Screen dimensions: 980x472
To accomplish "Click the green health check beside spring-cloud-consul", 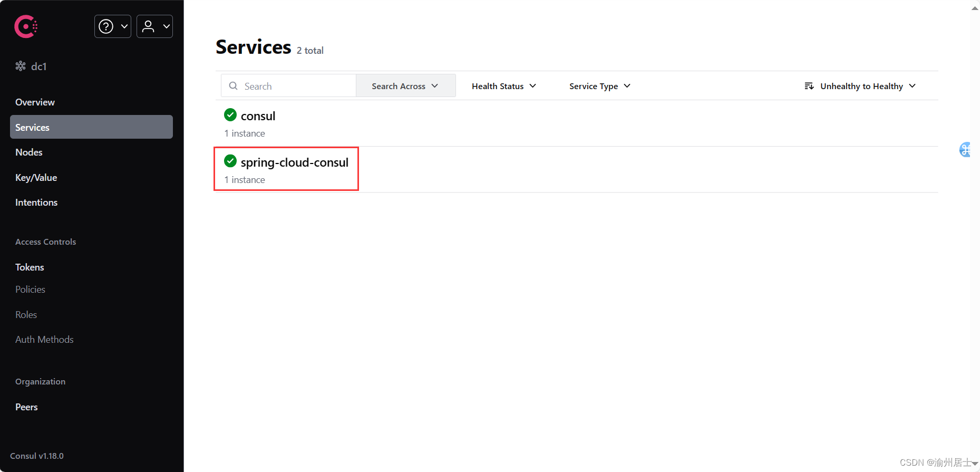I will (x=230, y=161).
